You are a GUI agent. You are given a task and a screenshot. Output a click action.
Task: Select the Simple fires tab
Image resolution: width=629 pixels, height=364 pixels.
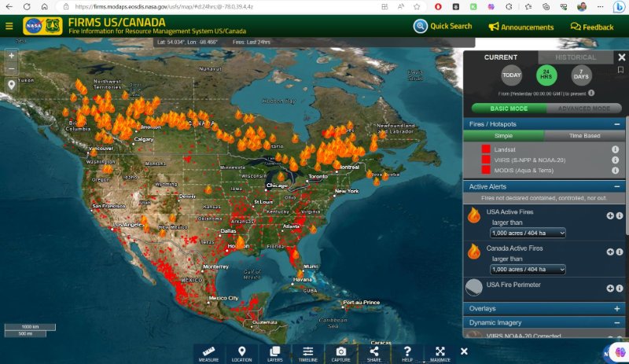[503, 136]
